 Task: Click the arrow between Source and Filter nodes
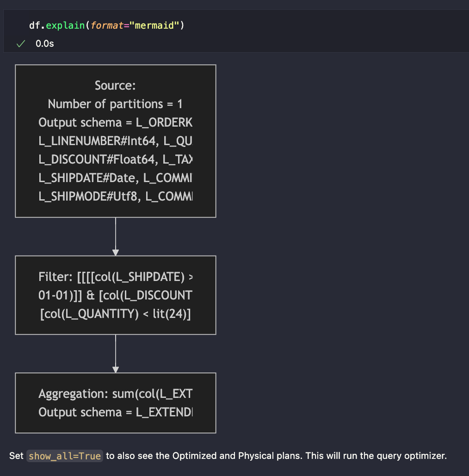(x=115, y=236)
